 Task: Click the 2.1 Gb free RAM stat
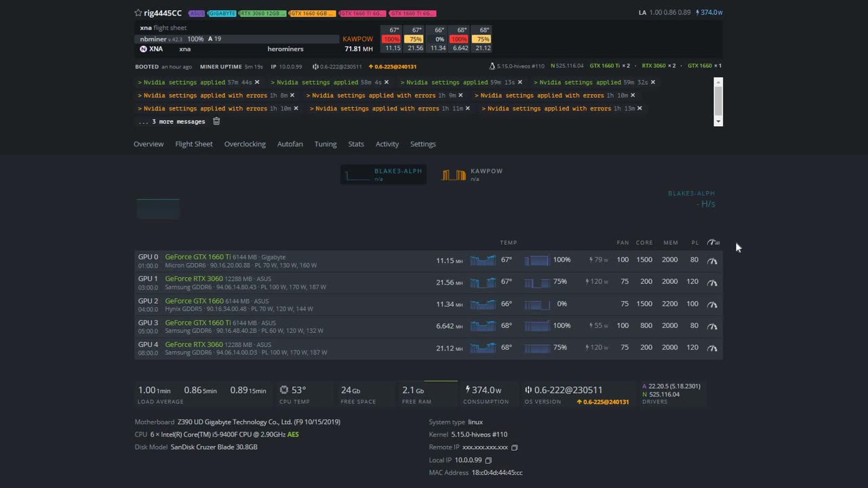coord(413,390)
